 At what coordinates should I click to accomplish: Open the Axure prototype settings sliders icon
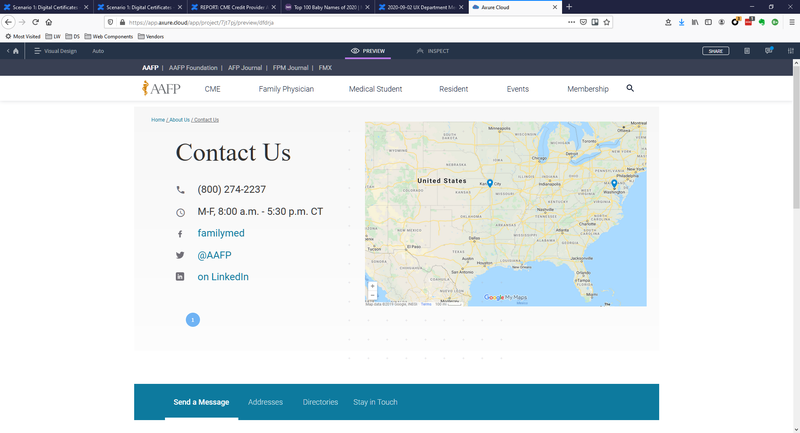point(790,51)
